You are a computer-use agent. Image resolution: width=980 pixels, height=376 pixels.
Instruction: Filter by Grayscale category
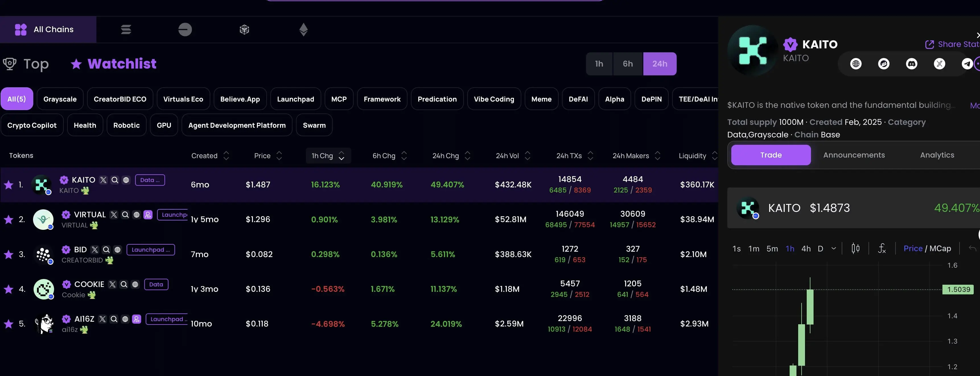(60, 99)
